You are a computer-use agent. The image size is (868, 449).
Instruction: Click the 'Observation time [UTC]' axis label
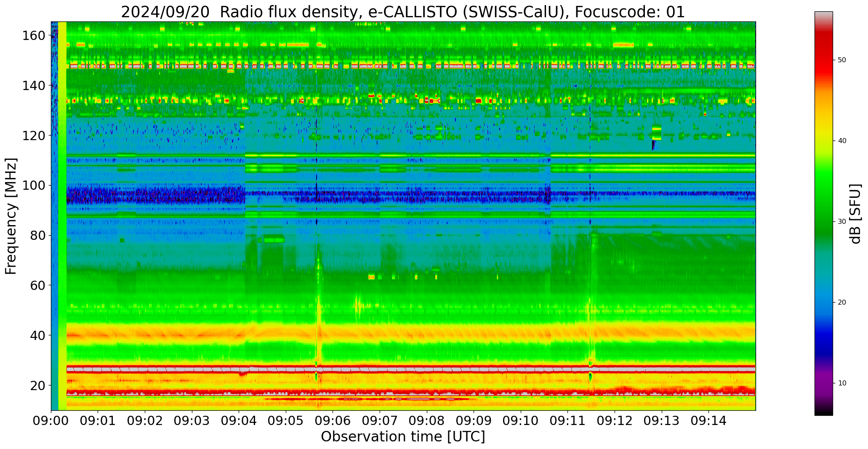coord(403,437)
